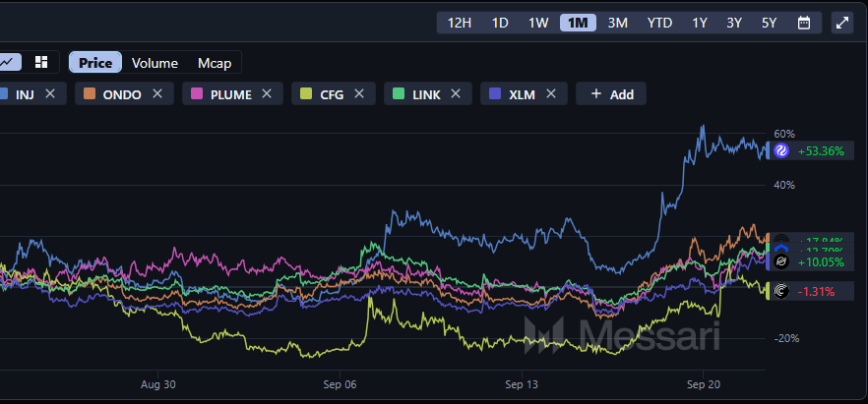
Task: Click the ONDO orange color swatch
Action: click(x=89, y=94)
